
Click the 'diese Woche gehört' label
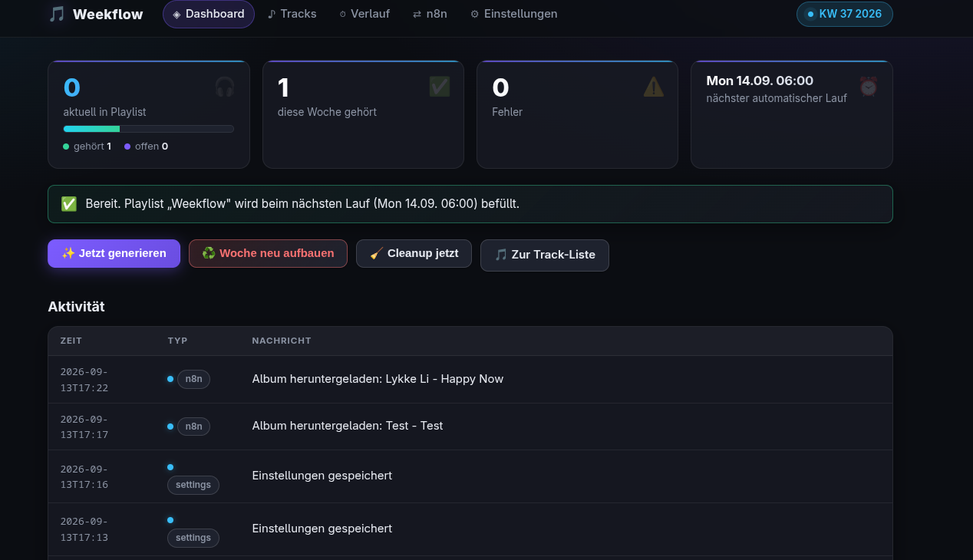click(x=327, y=112)
